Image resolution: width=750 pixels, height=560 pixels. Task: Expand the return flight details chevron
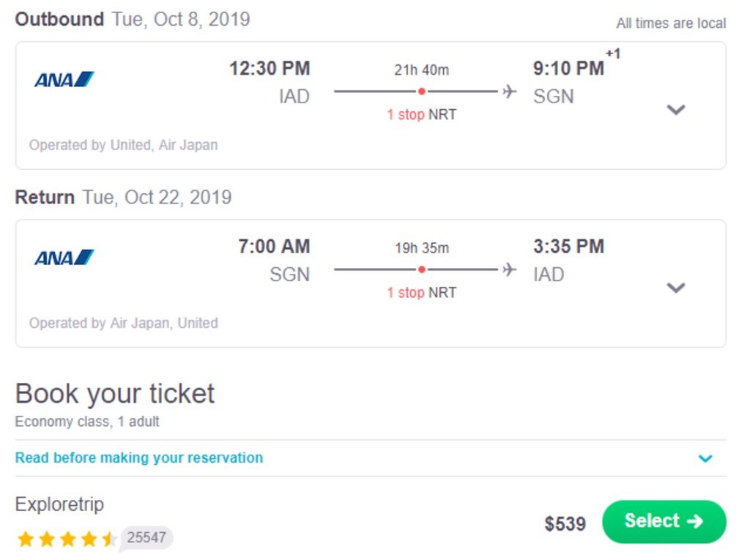pos(676,288)
